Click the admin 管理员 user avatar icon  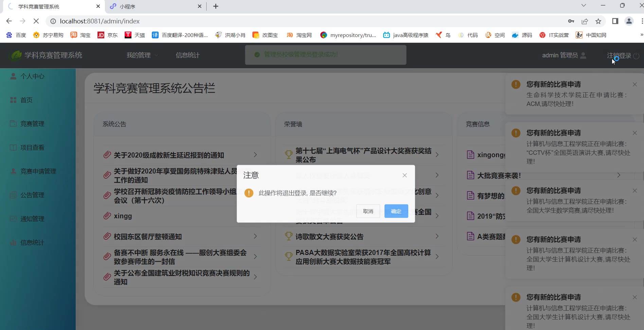tap(584, 55)
